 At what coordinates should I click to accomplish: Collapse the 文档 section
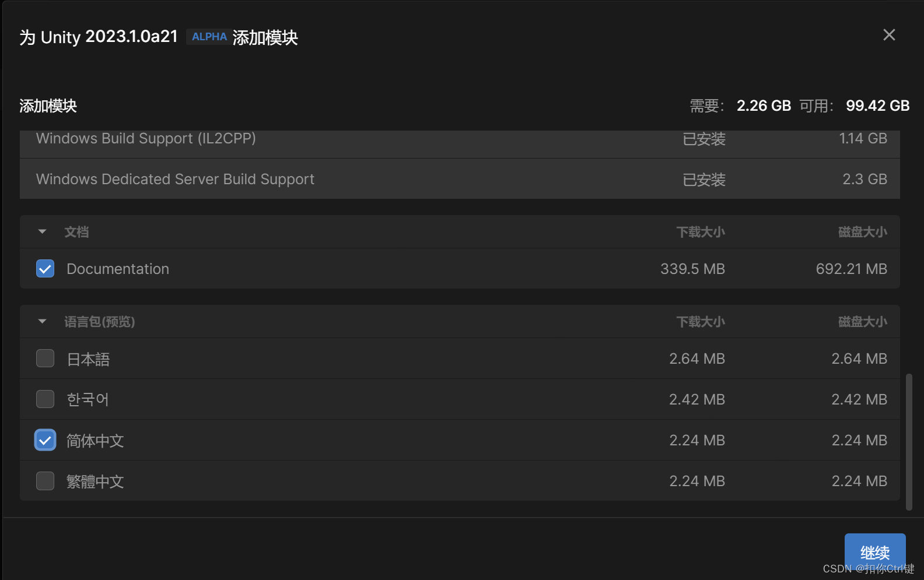click(42, 232)
